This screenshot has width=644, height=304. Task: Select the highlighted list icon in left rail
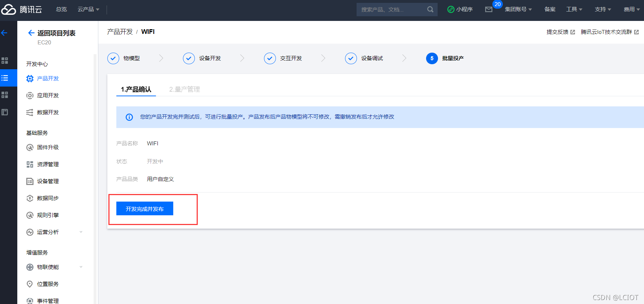[5, 78]
